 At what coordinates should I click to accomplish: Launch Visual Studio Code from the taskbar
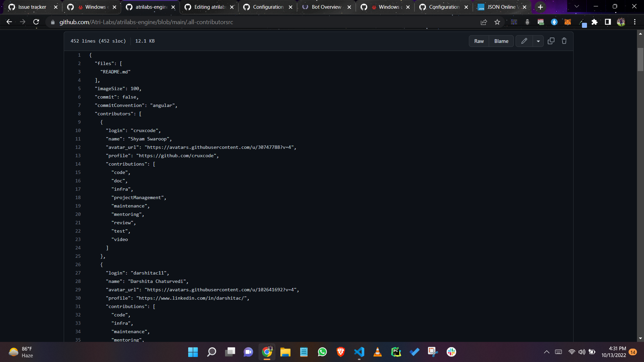359,352
